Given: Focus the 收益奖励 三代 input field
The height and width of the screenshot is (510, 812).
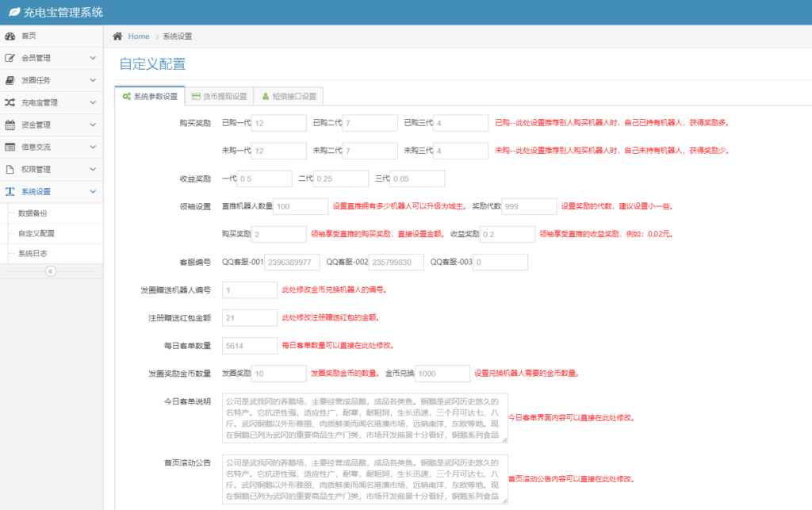Looking at the screenshot, I should pos(417,178).
